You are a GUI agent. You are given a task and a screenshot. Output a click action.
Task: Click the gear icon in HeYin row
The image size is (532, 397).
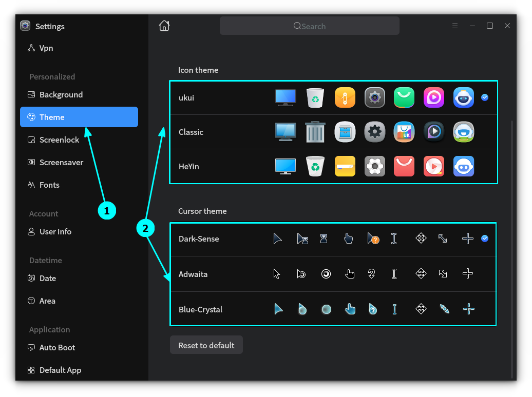pos(374,166)
